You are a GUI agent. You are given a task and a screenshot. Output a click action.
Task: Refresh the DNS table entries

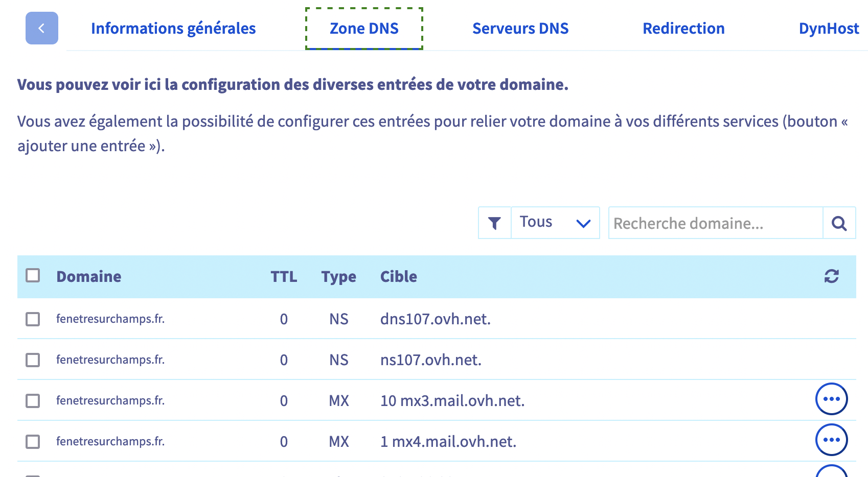[x=831, y=276]
